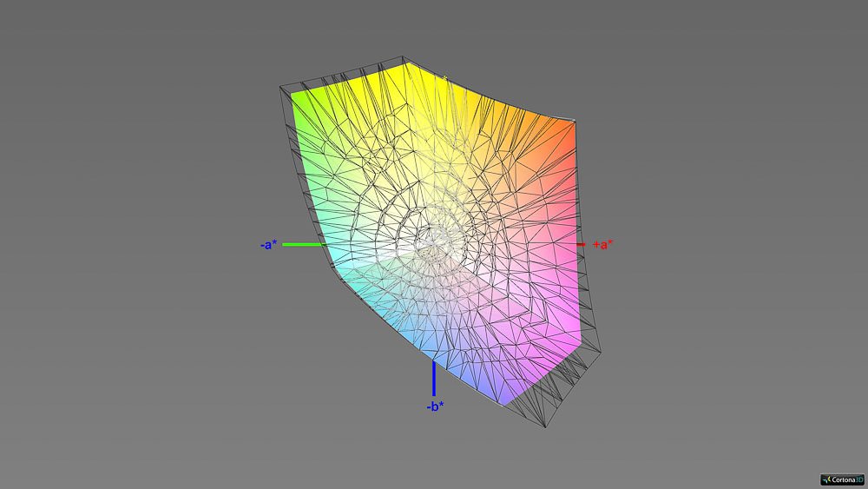
Task: Click the blue -b* axis line
Action: pos(433,378)
